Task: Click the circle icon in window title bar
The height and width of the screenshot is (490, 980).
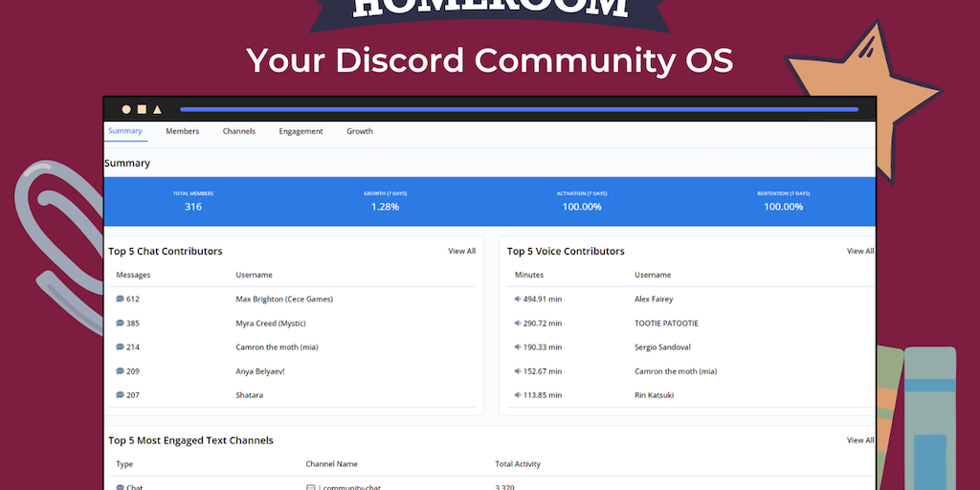Action: tap(126, 109)
